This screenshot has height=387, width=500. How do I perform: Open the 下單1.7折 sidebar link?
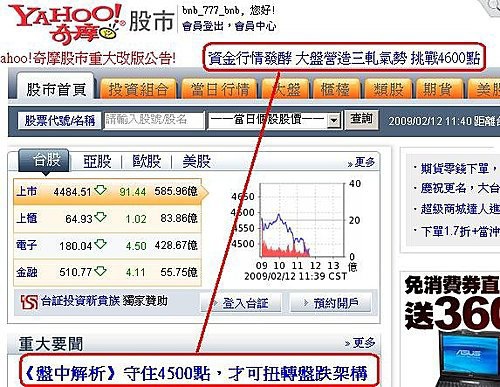pos(459,231)
